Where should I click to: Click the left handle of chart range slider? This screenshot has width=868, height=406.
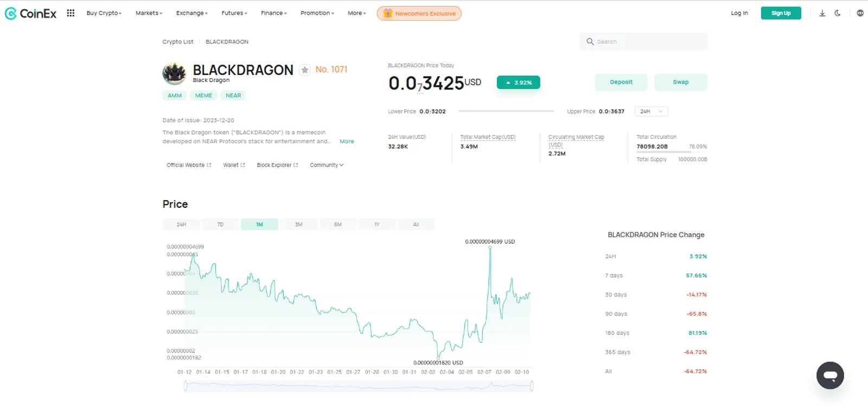[x=186, y=386]
